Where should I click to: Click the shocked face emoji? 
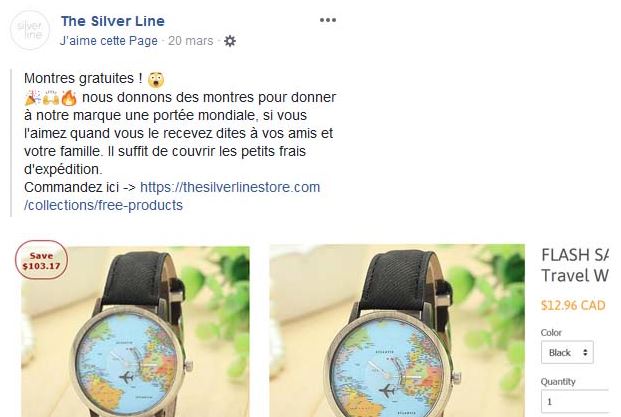pyautogui.click(x=156, y=80)
